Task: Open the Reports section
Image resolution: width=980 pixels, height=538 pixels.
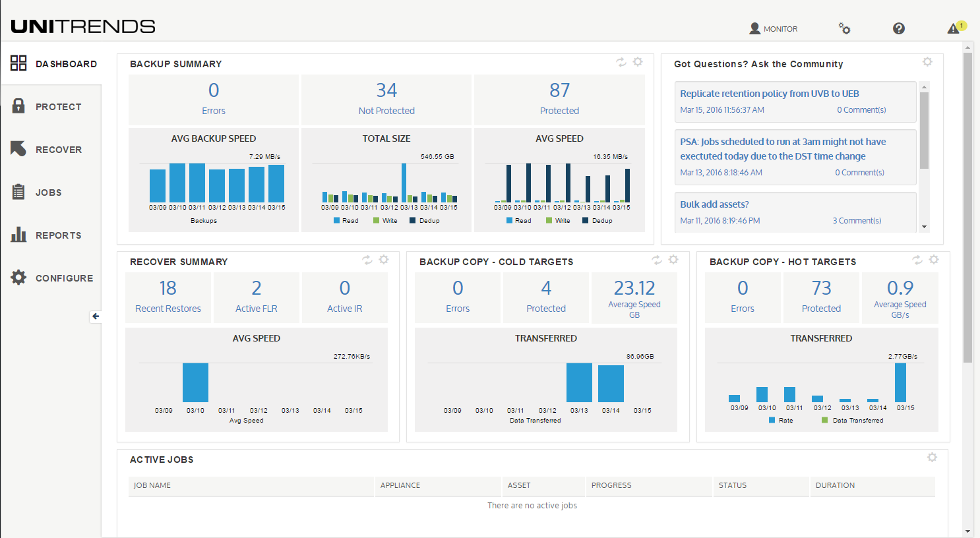Action: (58, 235)
